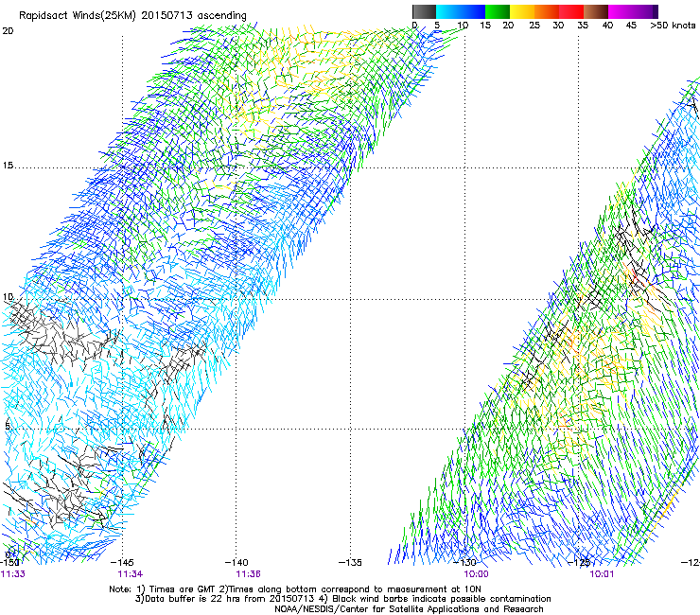This screenshot has width=700, height=615.
Task: Click the legend number '40'
Action: tap(607, 26)
